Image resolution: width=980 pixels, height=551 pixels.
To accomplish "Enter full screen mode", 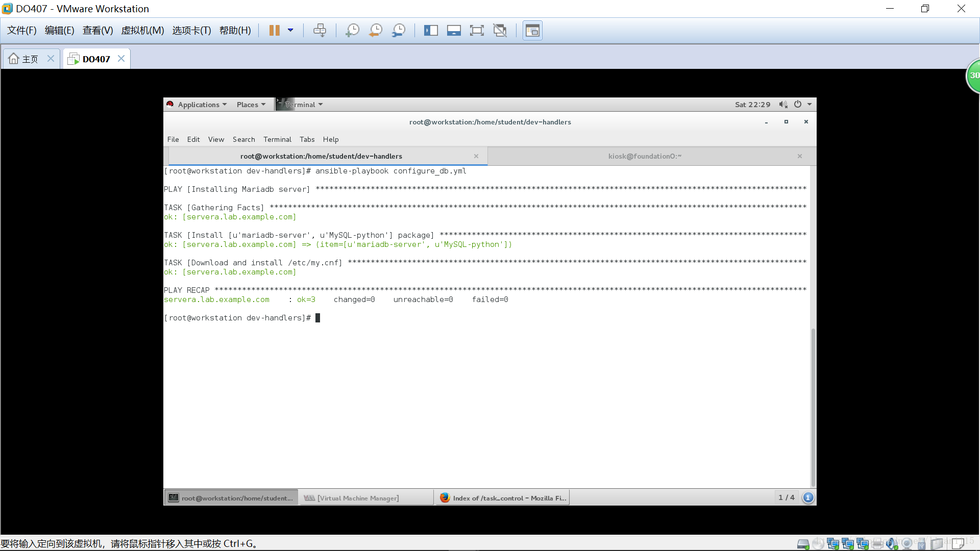I will (477, 31).
